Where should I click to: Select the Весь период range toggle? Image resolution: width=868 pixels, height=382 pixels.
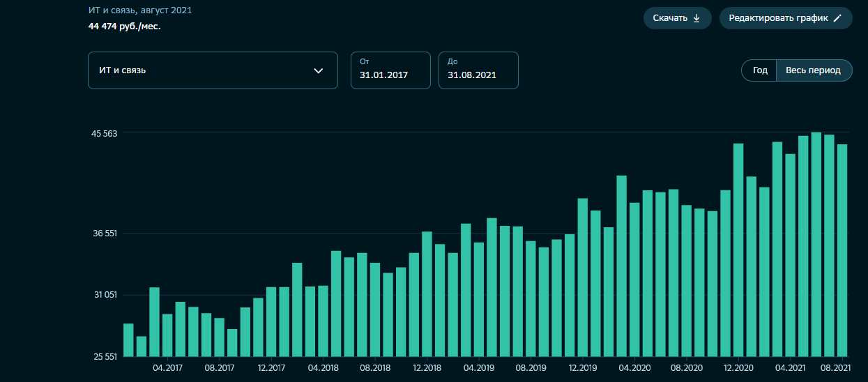814,70
